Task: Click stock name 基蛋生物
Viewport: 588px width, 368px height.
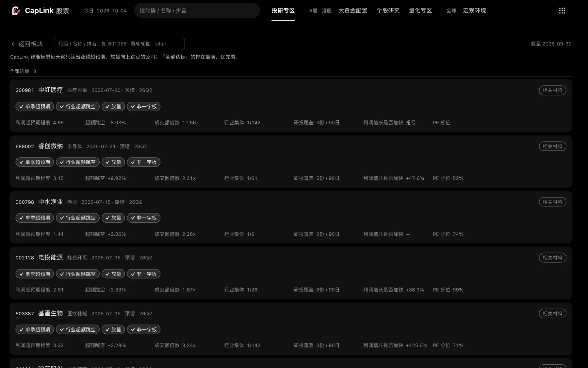Action: [x=50, y=313]
